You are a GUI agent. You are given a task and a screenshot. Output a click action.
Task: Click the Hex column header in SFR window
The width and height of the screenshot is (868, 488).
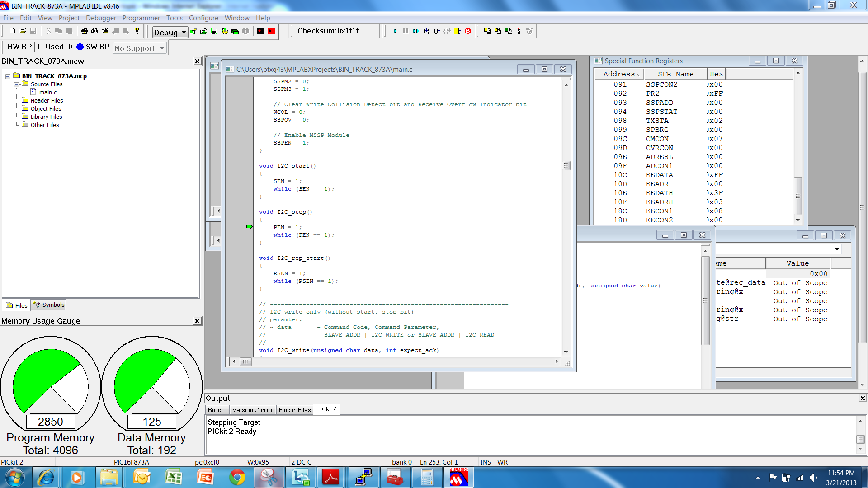click(716, 74)
